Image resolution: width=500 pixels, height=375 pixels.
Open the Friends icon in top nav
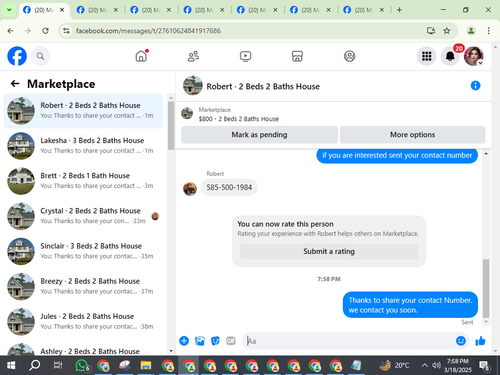tap(193, 56)
